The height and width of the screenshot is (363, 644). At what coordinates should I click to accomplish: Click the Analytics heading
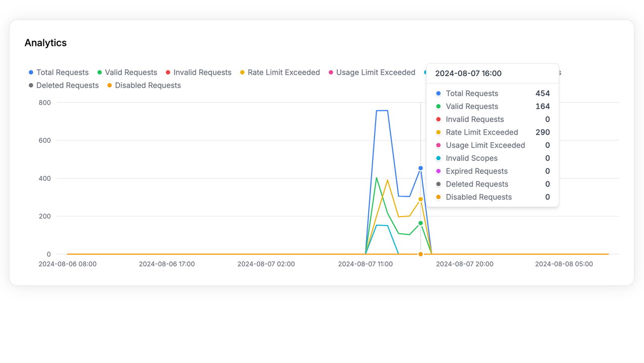(46, 43)
